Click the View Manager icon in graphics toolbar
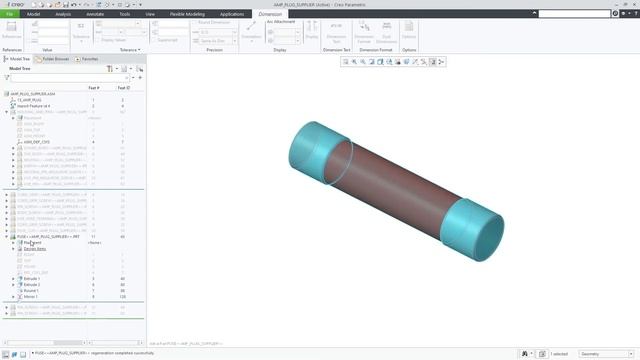Viewport: 640px width, 360px height. pos(398,62)
